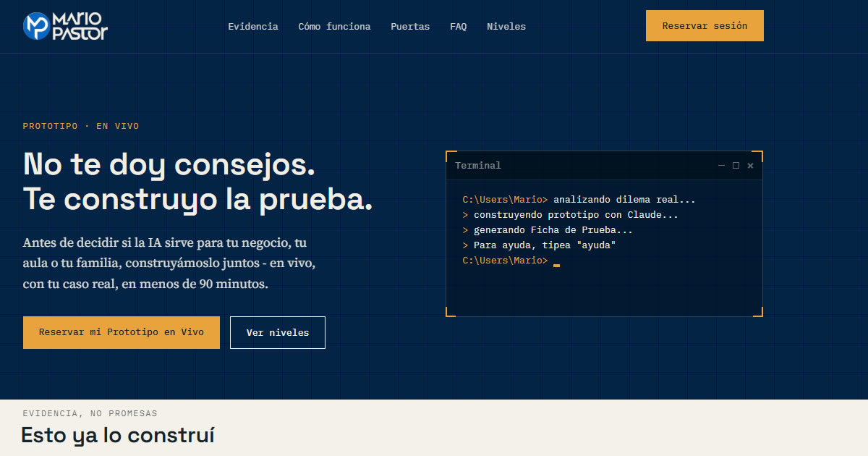
Task: Click 'Para ayuda, tipea "ayuda"' line
Action: (539, 245)
